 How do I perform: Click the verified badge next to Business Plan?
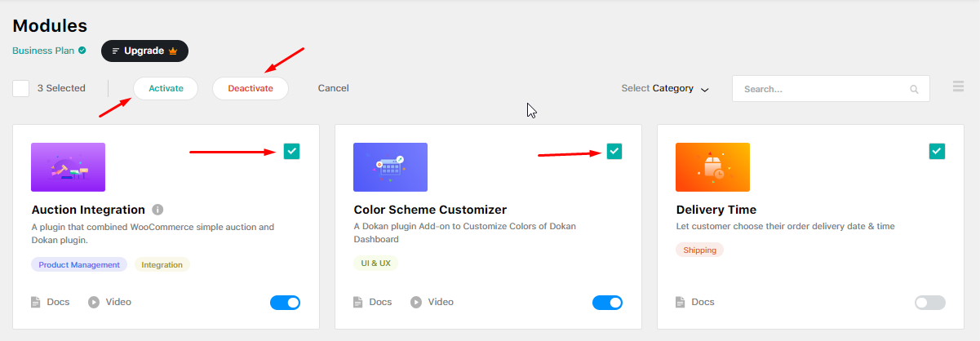coord(82,51)
